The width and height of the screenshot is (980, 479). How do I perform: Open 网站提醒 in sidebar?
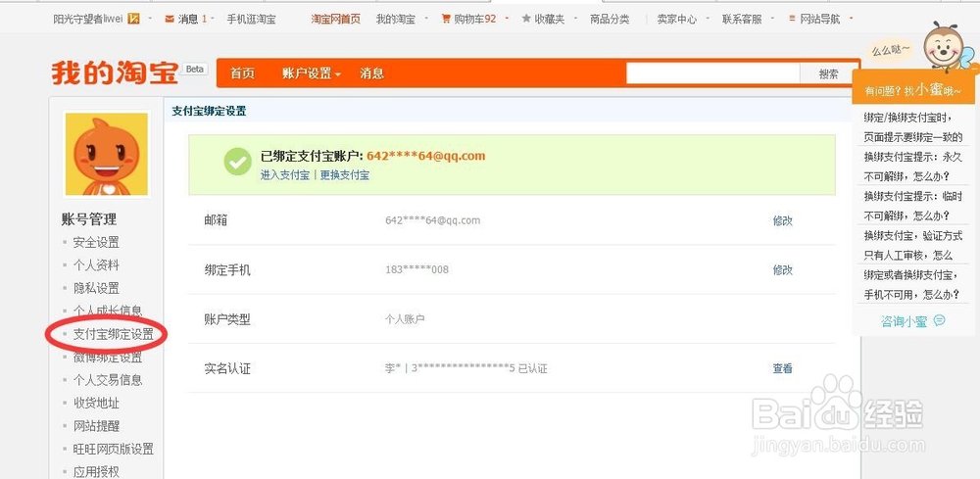point(96,426)
